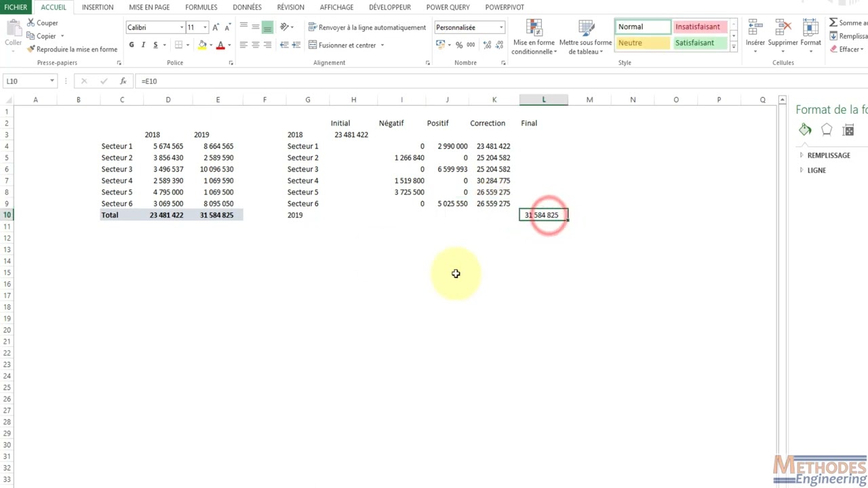Toggle bottom vertical alignment
This screenshot has width=868, height=488.
[267, 27]
